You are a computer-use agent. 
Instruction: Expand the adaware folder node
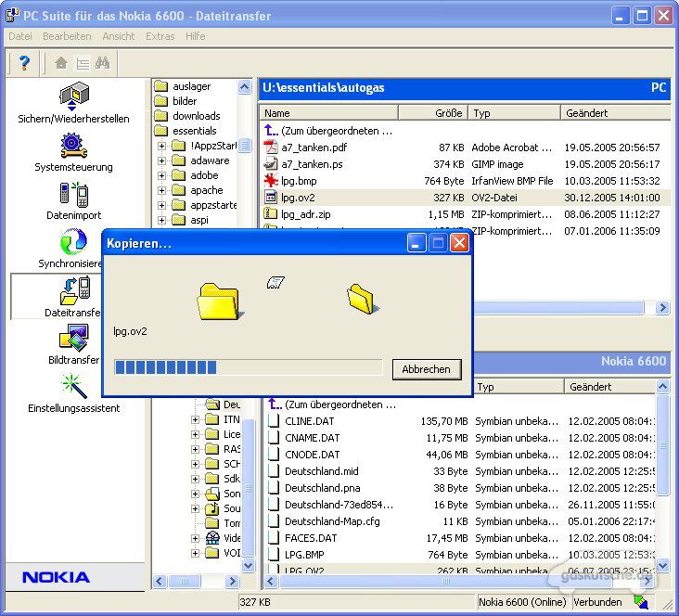click(x=161, y=160)
